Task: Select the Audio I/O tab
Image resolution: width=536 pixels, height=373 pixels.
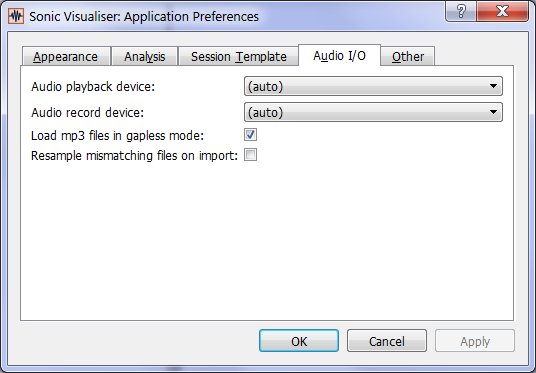Action: (x=339, y=55)
